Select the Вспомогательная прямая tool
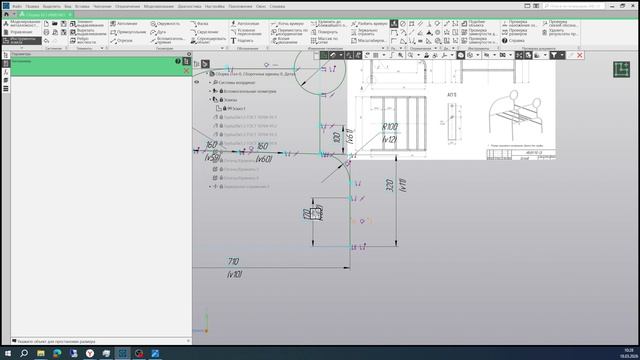640x360 pixels. pyautogui.click(x=167, y=40)
